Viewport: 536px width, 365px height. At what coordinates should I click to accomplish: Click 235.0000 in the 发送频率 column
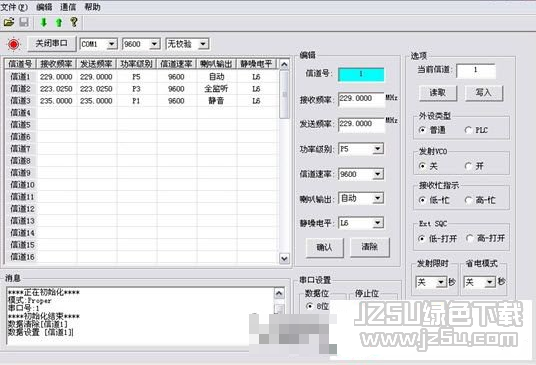pos(96,101)
